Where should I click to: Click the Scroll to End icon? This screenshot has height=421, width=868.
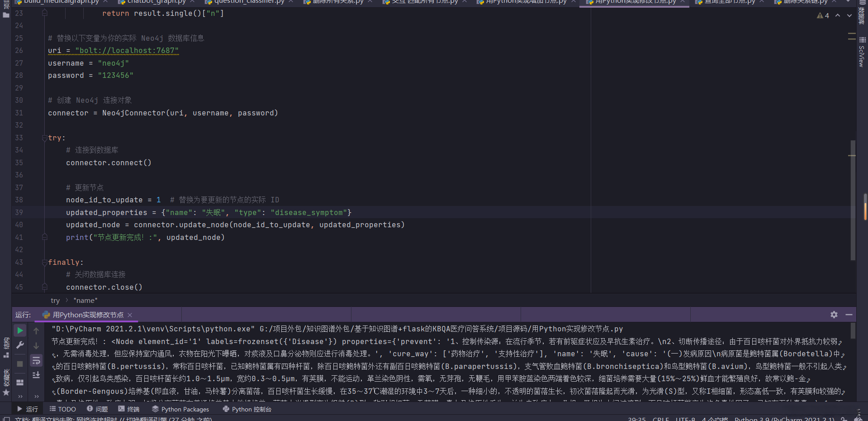point(36,375)
